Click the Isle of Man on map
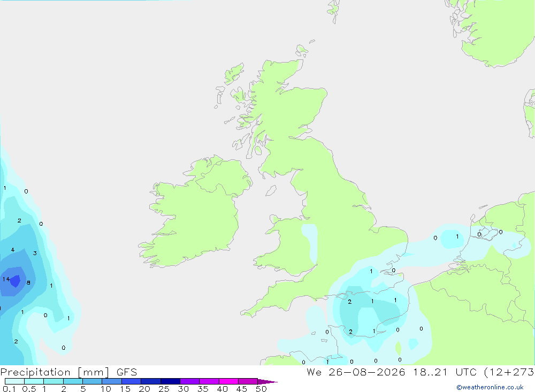Image resolution: width=535 pixels, height=392 pixels. (x=271, y=191)
